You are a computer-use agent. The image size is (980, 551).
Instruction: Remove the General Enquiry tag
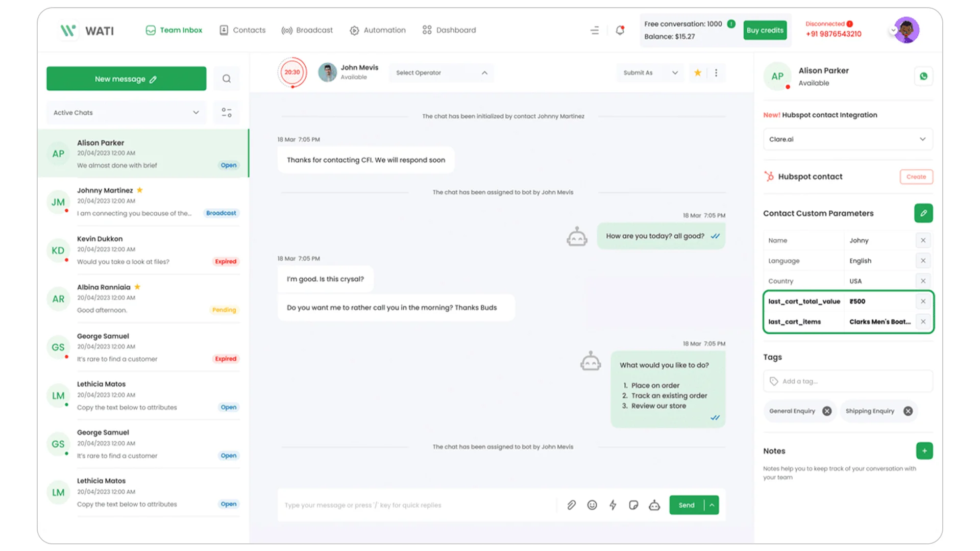pyautogui.click(x=827, y=411)
